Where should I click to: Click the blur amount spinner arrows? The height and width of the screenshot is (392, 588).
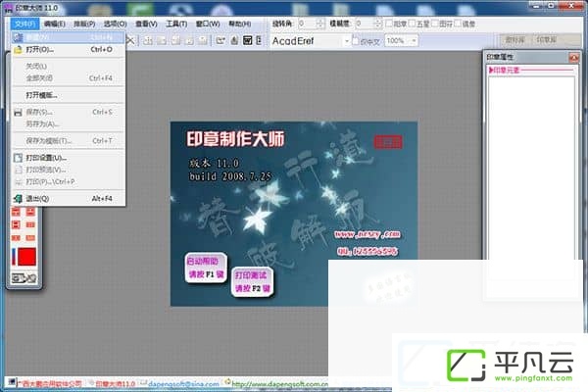(378, 24)
